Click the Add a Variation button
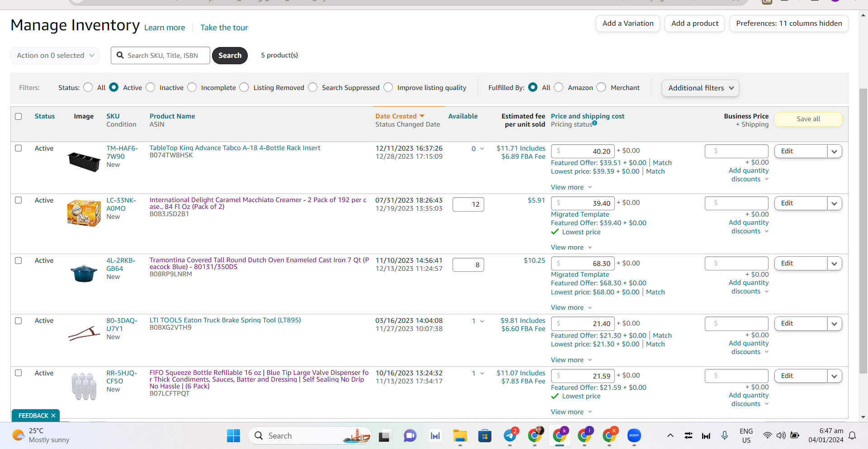The width and height of the screenshot is (868, 449). click(628, 24)
